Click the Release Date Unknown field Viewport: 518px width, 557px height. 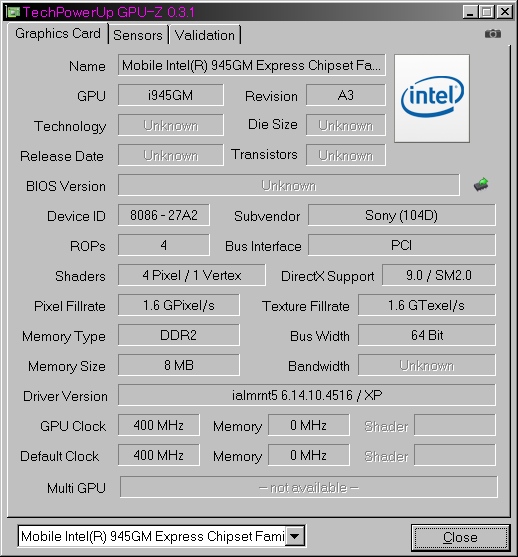(171, 155)
